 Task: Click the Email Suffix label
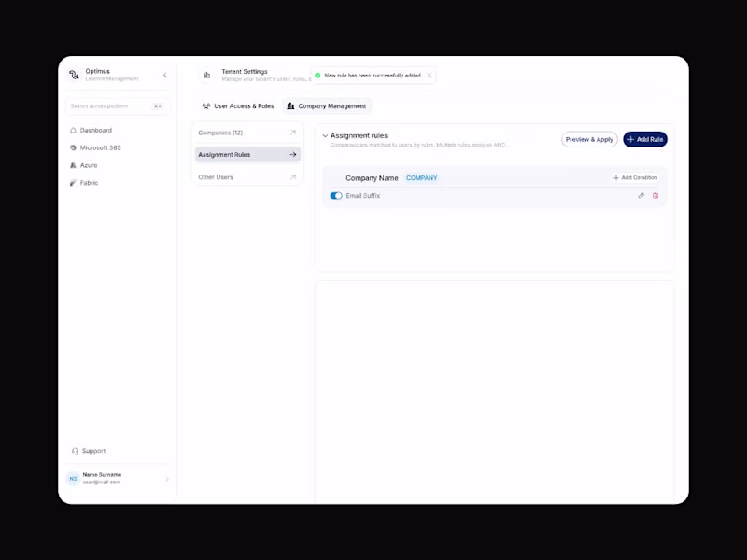[x=363, y=196]
